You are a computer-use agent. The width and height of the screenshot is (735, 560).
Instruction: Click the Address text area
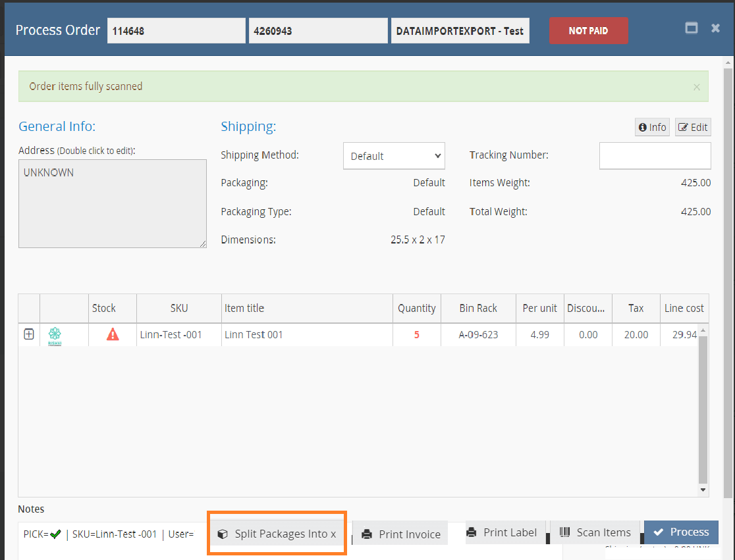(x=112, y=203)
